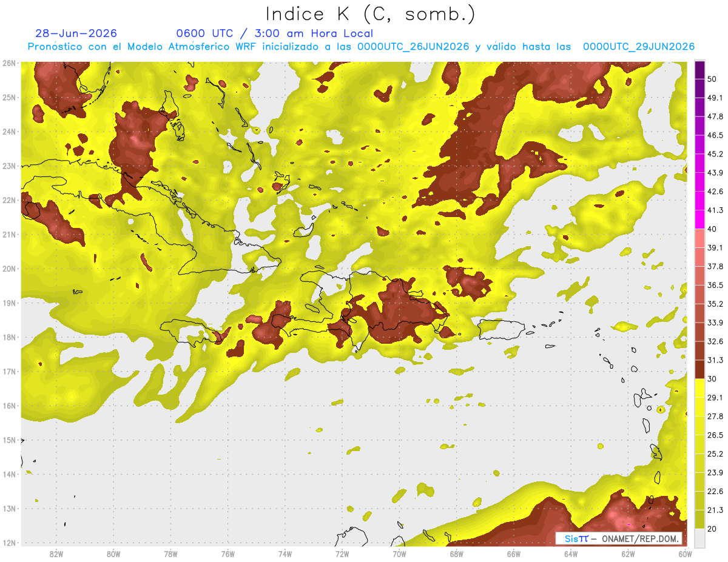Click the colorbar label "49.1"
The image size is (728, 562).
coord(715,97)
